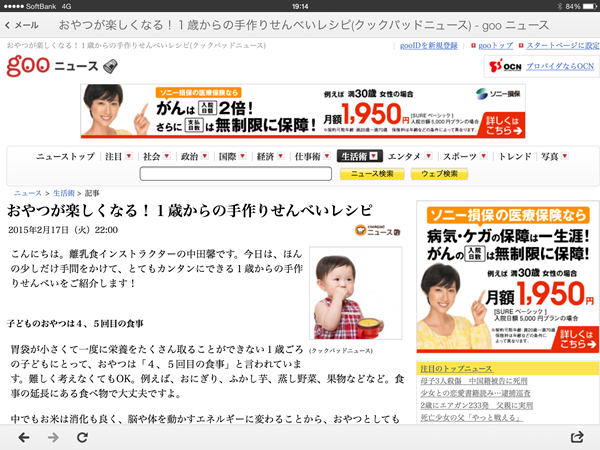Open ニュース breadcrumb link

point(28,193)
